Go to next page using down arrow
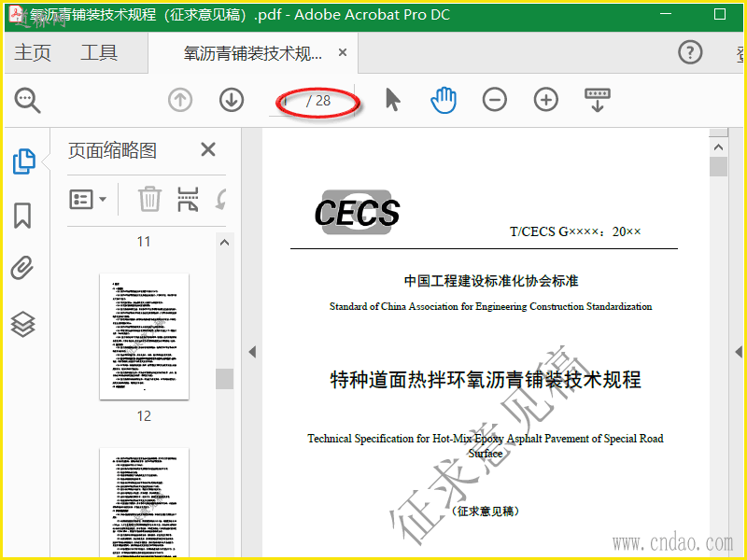This screenshot has width=747, height=560. pos(232,100)
